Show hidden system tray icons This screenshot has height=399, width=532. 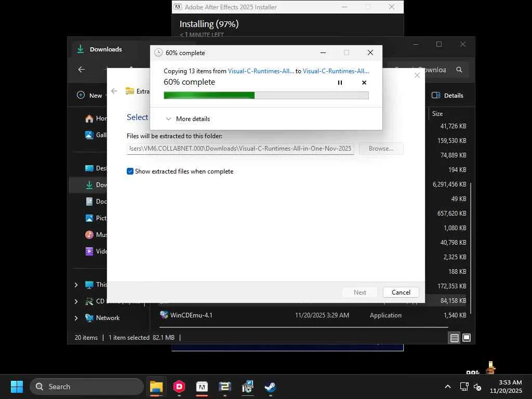(x=448, y=387)
